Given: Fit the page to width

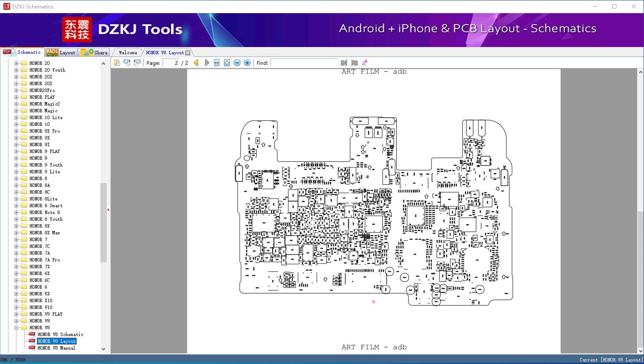Looking at the screenshot, I should [217, 63].
